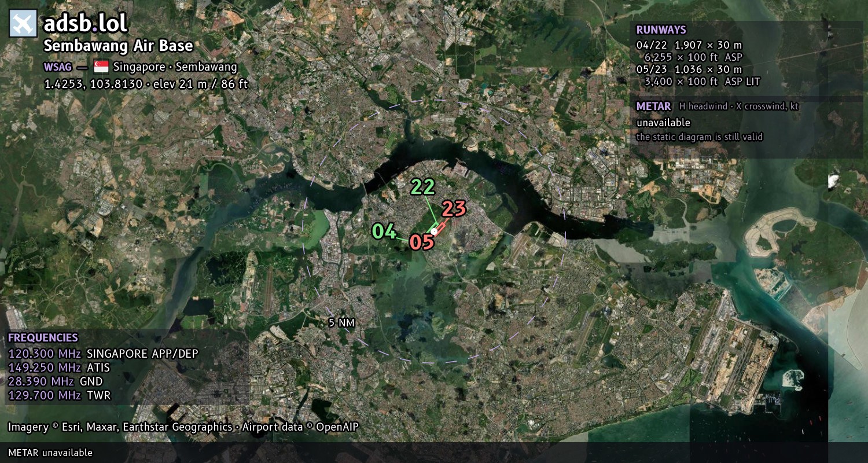This screenshot has width=868, height=463.
Task: Click the Singapore · Sembawang location text
Action: (175, 67)
